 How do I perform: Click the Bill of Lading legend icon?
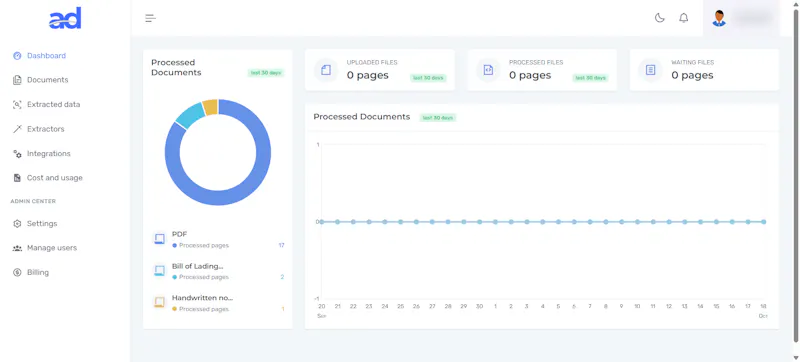(x=160, y=271)
